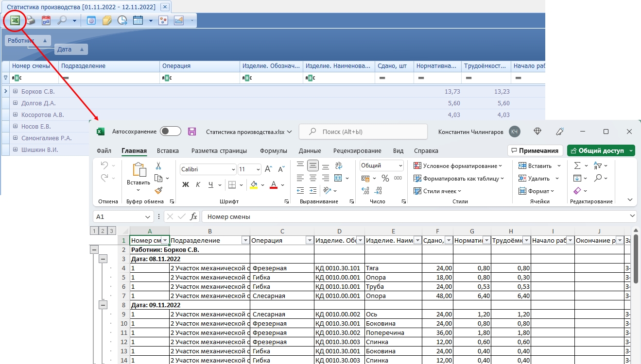Click the Работник grouping chip in the statistics panel
The height and width of the screenshot is (364, 641).
pos(28,41)
